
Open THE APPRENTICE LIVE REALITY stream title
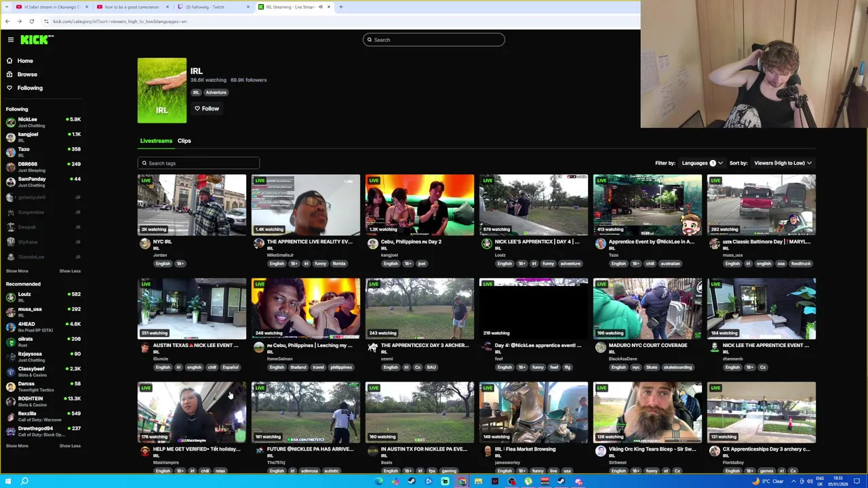(x=309, y=242)
